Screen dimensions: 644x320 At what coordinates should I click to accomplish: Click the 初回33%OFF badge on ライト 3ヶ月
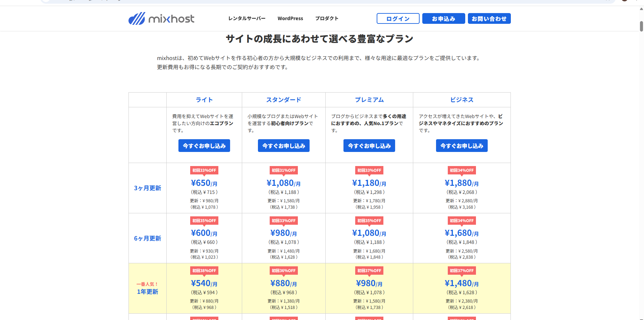[204, 170]
